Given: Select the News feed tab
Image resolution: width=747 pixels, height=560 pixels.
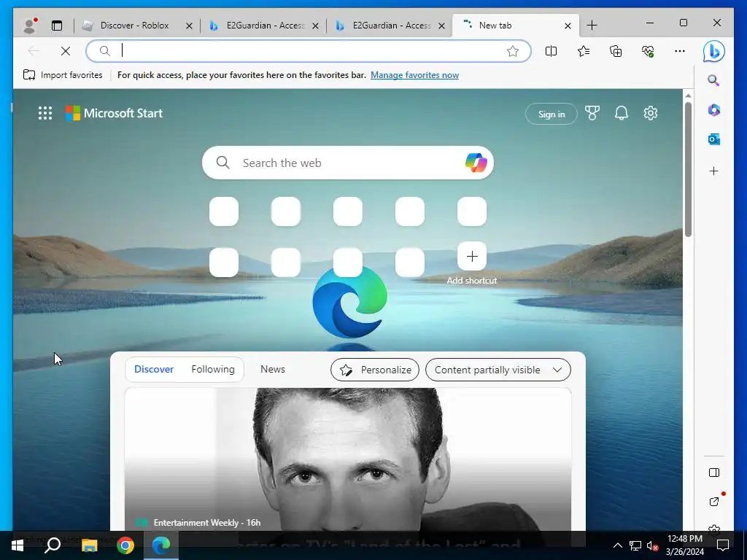Looking at the screenshot, I should point(273,369).
